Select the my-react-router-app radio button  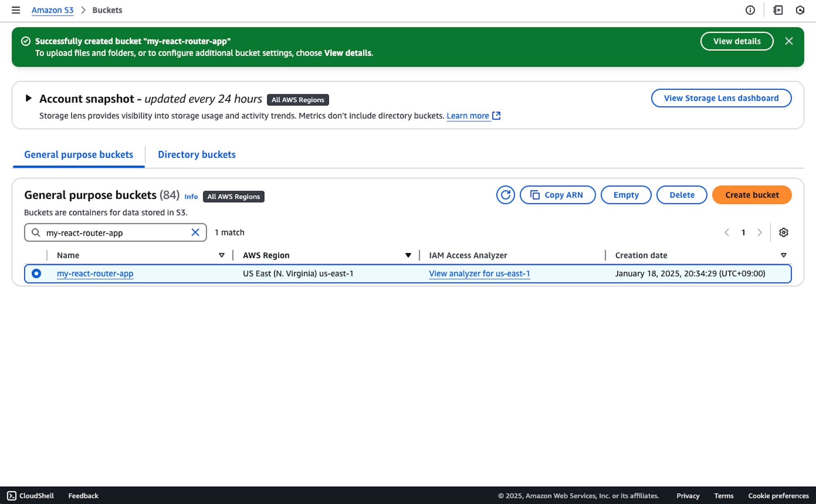tap(37, 274)
